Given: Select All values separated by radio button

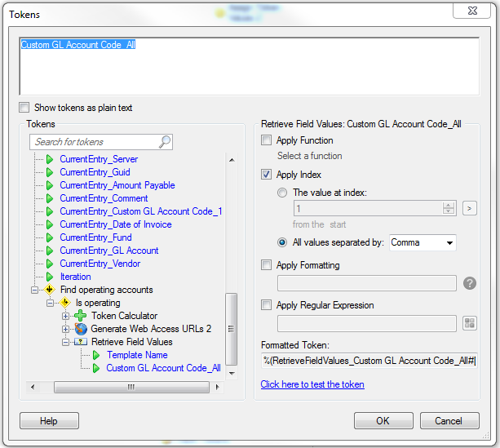Looking at the screenshot, I should point(282,242).
